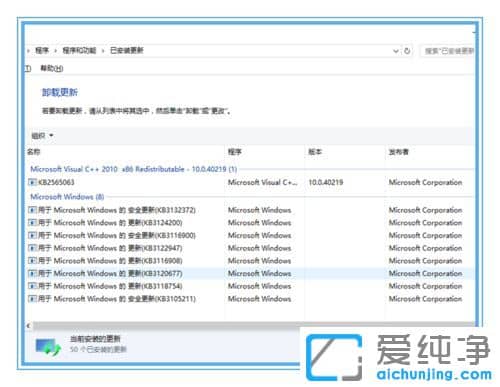Click 已安装更新 in the breadcrumb
Screen dimensions: 500x387
click(x=127, y=51)
